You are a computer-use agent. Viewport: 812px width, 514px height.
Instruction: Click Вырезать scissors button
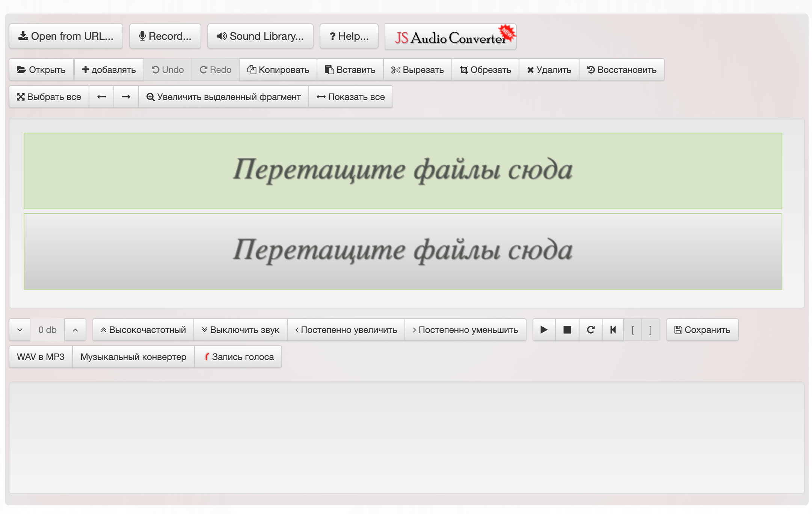pos(418,70)
